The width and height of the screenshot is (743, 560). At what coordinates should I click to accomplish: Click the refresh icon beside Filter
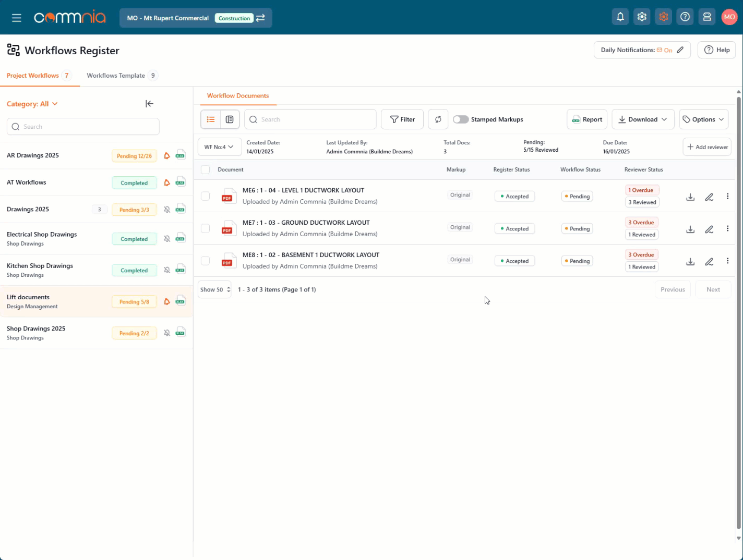tap(438, 119)
